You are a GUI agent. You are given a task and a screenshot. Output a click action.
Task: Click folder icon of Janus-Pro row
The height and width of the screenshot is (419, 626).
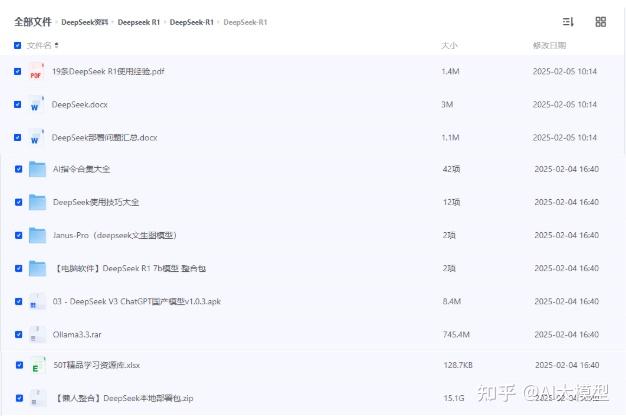pyautogui.click(x=37, y=235)
